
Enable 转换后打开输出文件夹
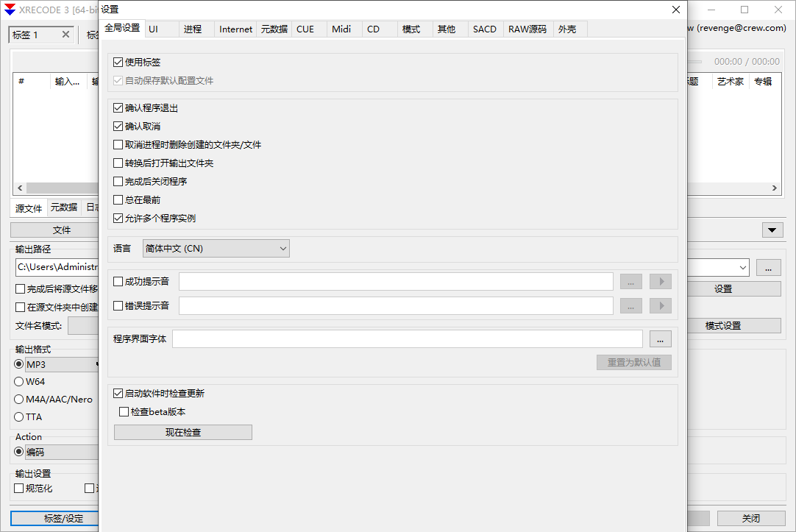[118, 163]
